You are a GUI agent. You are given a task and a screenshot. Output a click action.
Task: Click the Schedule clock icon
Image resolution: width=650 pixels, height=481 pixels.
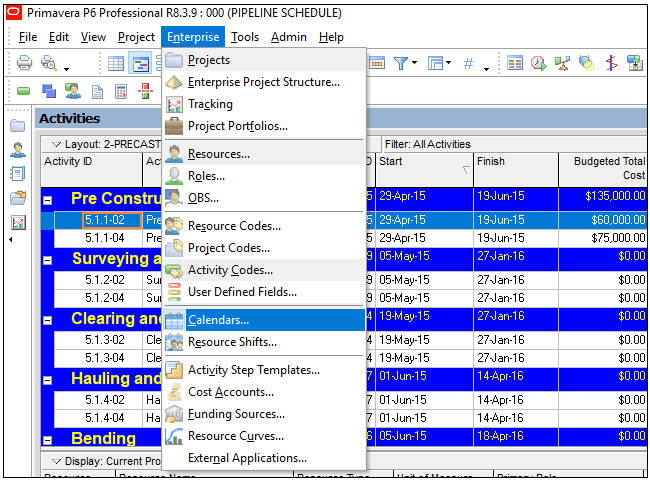pos(538,63)
